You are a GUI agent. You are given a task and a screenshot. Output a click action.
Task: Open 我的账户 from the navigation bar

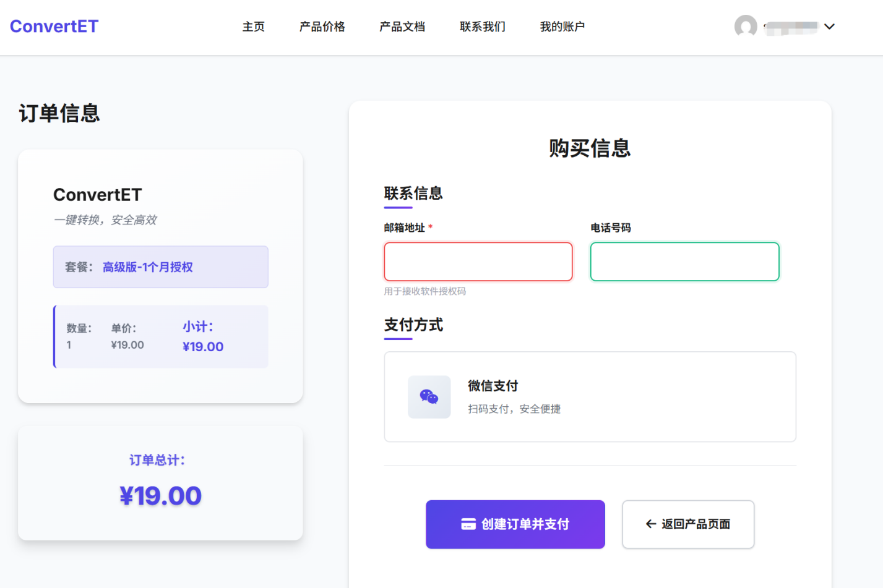point(562,27)
